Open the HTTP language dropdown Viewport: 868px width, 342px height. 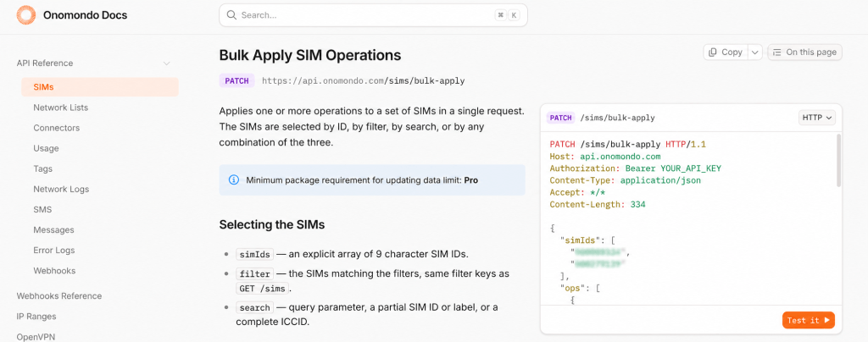click(x=816, y=118)
